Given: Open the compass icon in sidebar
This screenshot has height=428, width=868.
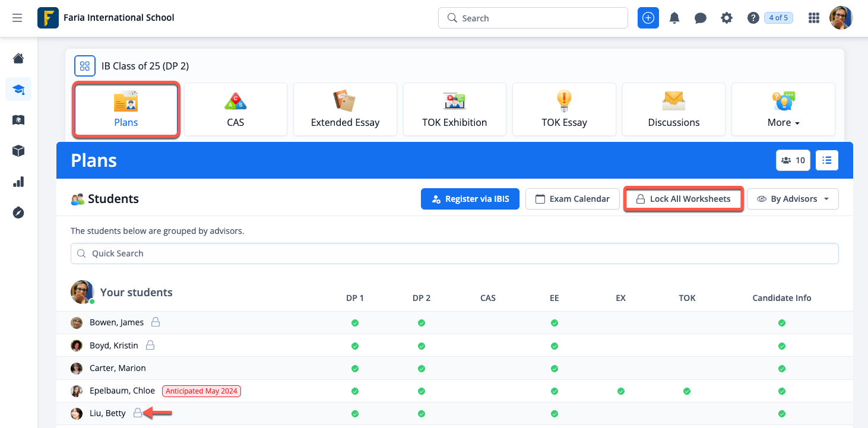Looking at the screenshot, I should tap(18, 213).
